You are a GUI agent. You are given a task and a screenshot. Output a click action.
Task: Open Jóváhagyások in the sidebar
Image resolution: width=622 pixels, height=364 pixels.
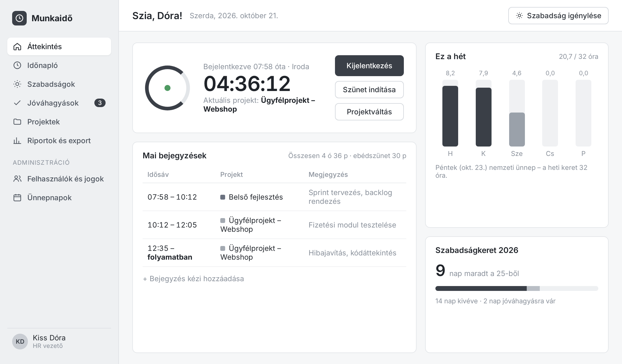point(59,103)
